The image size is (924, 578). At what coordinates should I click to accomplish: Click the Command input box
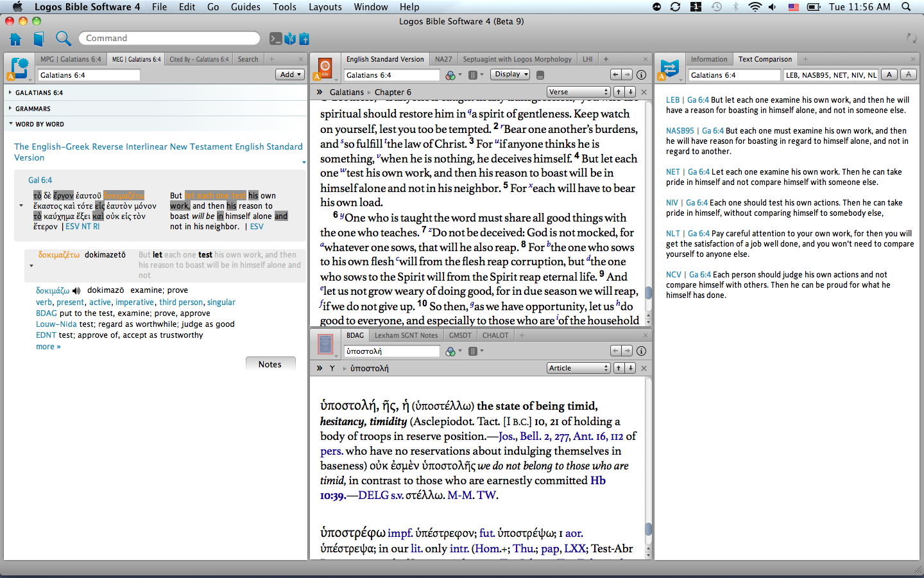pyautogui.click(x=169, y=39)
